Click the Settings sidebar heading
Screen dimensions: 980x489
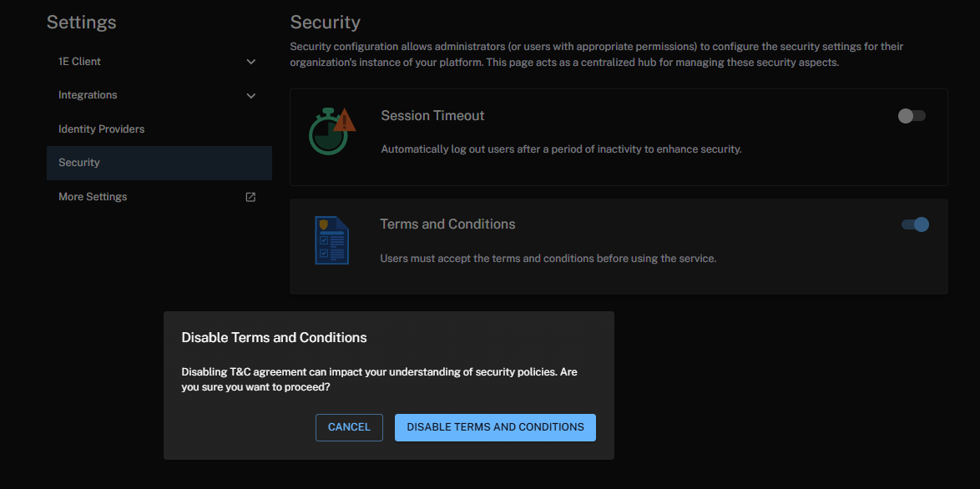(x=81, y=23)
